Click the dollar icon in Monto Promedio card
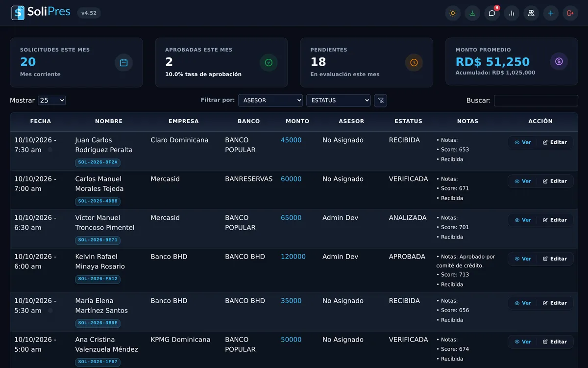Viewport: 588px width, 368px height. click(x=559, y=61)
